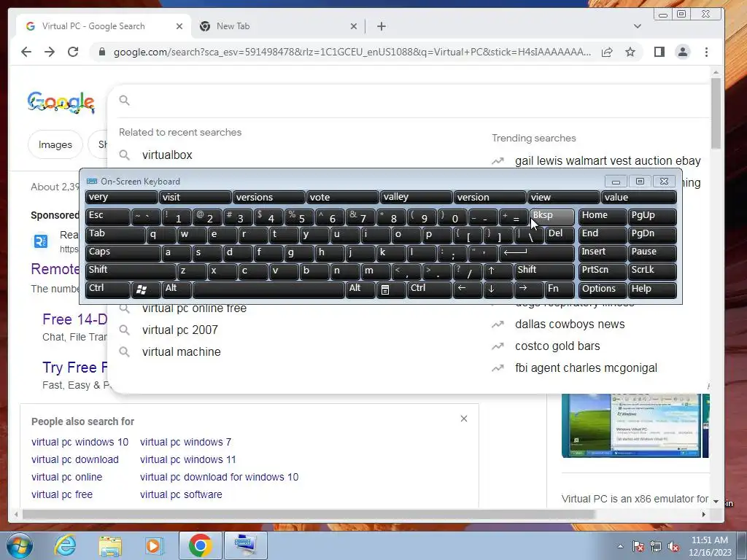Go back using Chrome's back arrow

tap(26, 52)
